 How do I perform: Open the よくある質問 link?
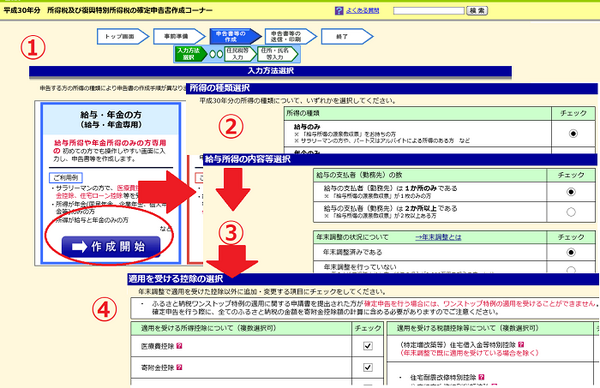(x=362, y=11)
